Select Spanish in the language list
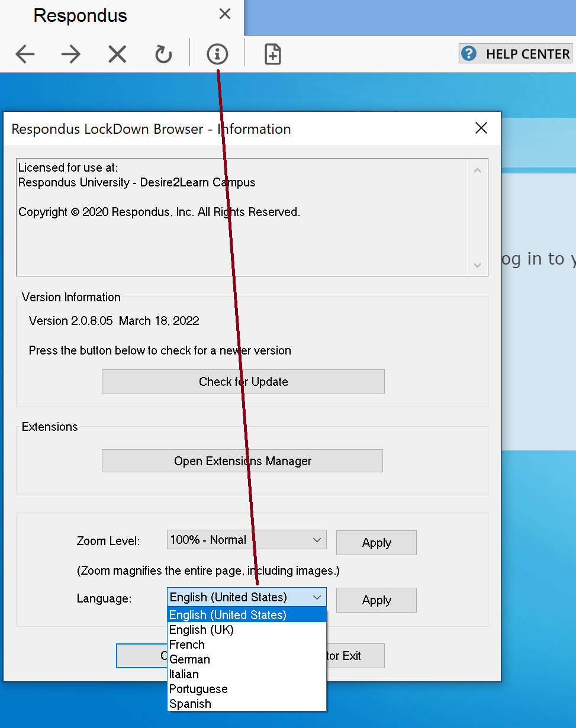This screenshot has height=728, width=576. pos(247,704)
